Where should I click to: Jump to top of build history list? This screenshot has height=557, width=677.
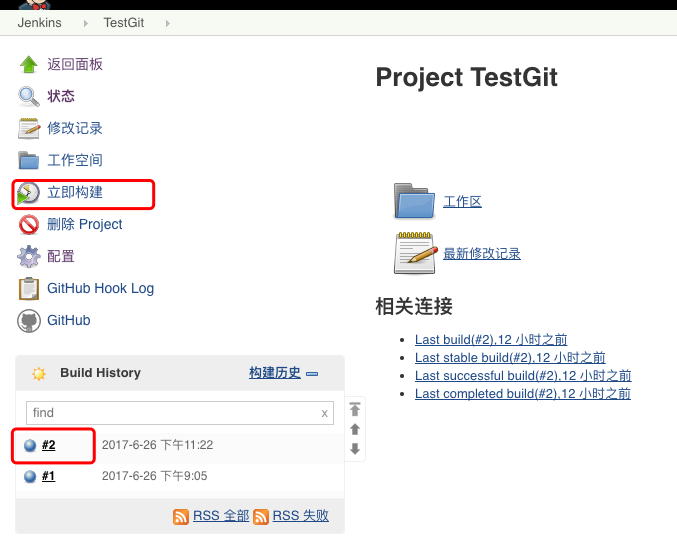355,409
